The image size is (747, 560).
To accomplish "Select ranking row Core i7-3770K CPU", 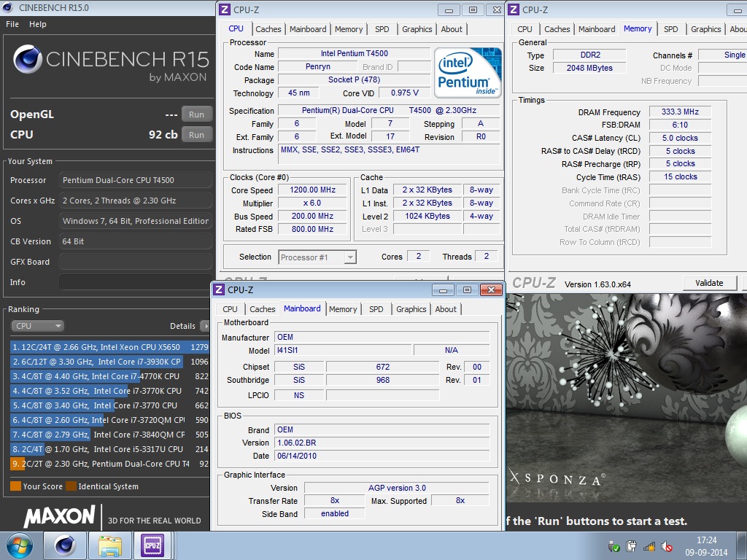I will pos(109,391).
